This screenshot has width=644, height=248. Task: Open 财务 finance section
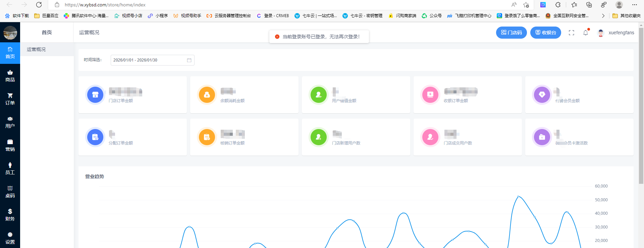pos(10,215)
